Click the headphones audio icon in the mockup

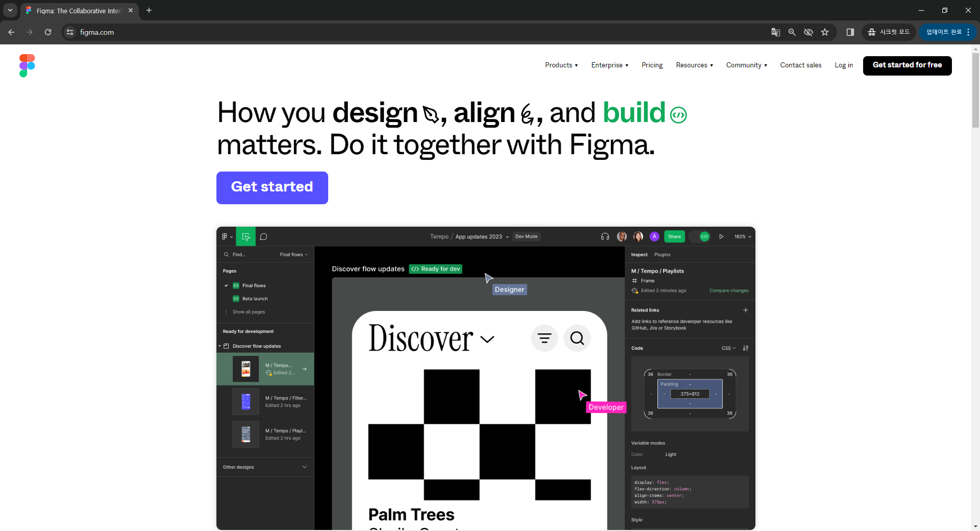coord(605,236)
